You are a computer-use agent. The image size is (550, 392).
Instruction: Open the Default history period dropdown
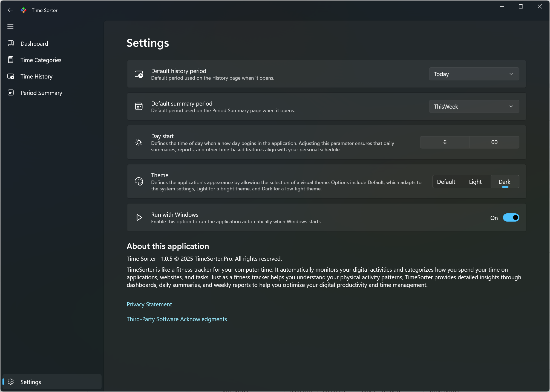[474, 74]
